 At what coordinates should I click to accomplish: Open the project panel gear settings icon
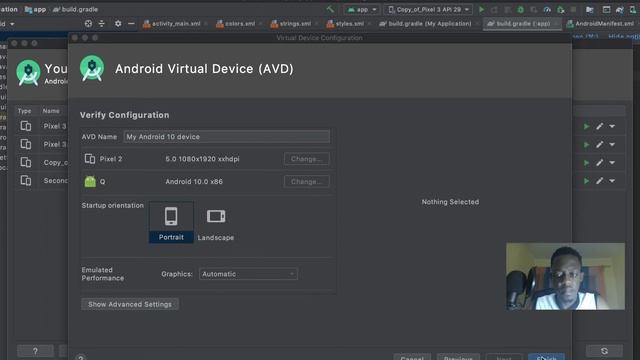click(118, 24)
